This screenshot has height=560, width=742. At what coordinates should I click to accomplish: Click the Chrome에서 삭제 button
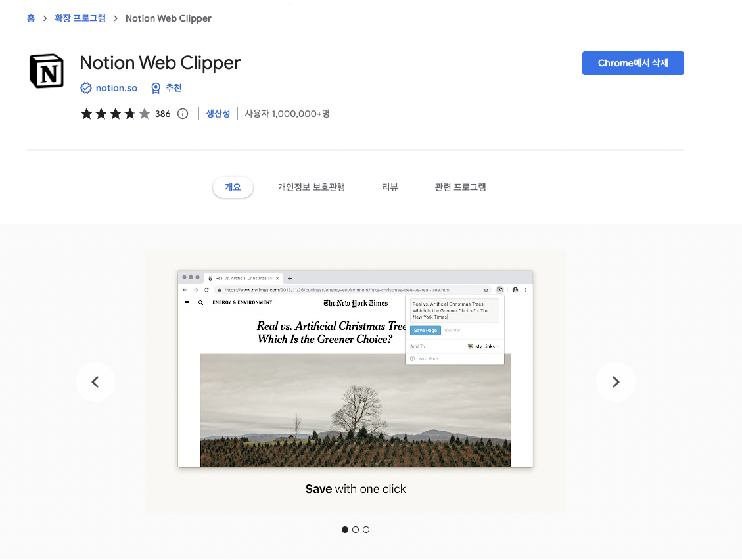[x=633, y=63]
